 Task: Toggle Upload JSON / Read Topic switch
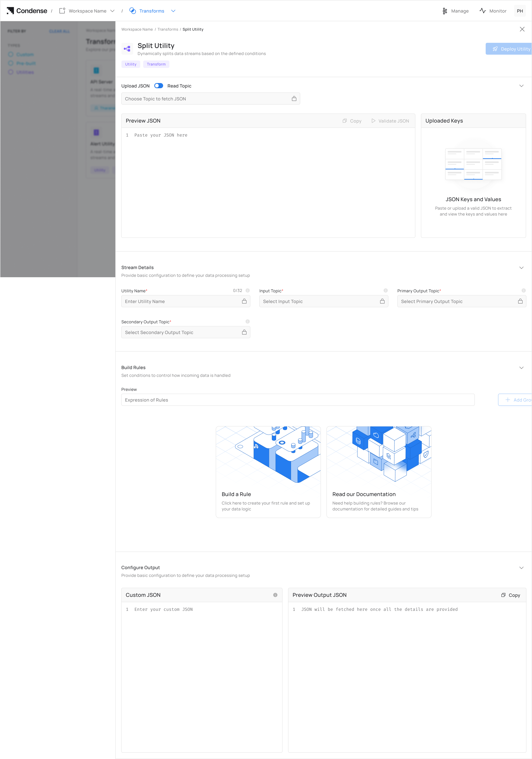pos(159,86)
